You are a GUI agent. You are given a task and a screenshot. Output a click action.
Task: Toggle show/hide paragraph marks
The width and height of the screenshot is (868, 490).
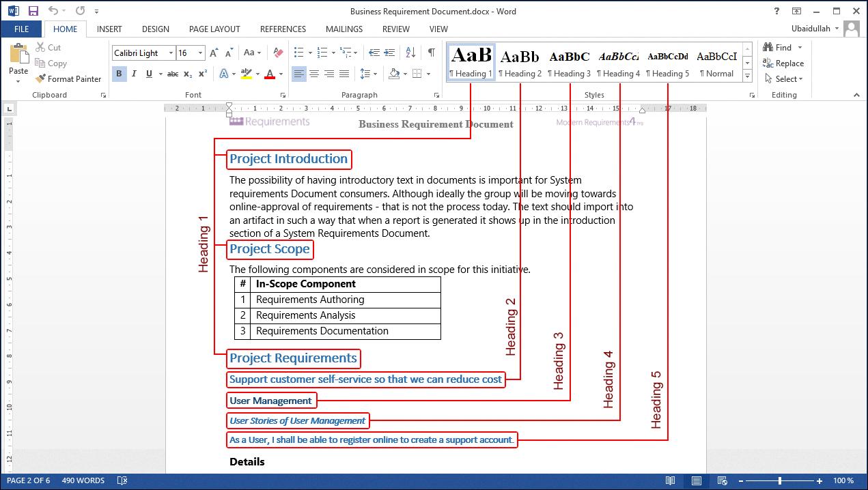point(432,53)
